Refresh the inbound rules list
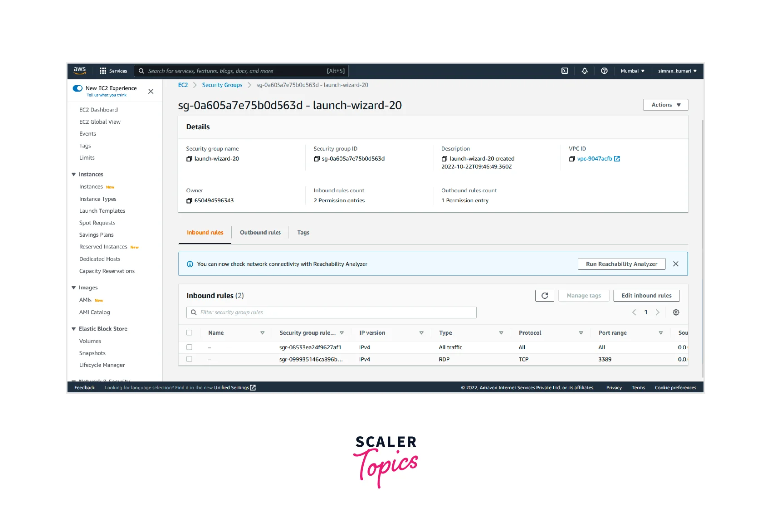 [x=544, y=296]
